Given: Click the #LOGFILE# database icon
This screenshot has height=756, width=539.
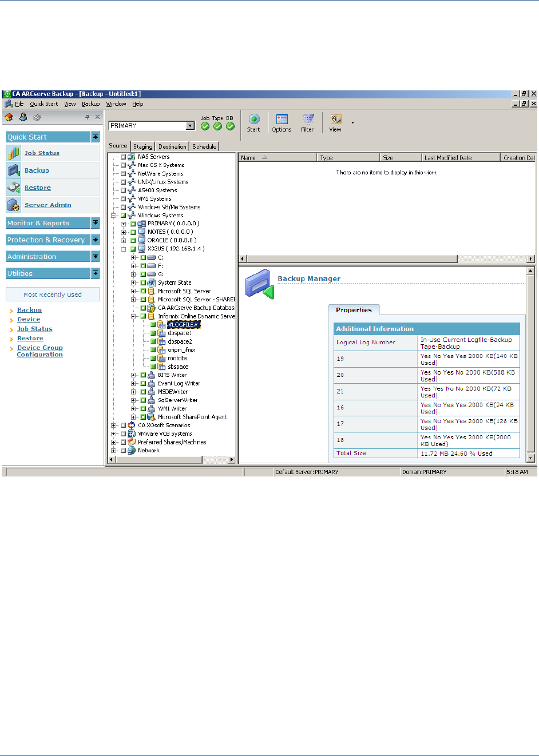Looking at the screenshot, I should tap(161, 325).
